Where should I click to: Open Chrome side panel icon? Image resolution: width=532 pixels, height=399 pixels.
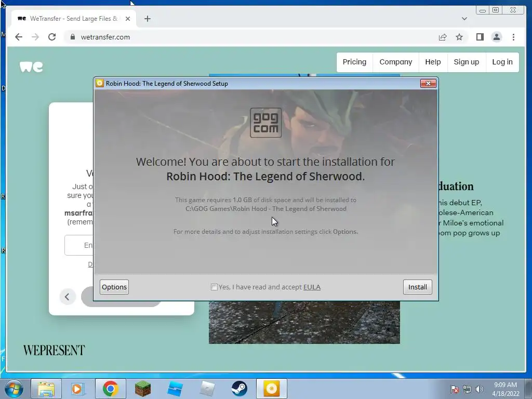(x=480, y=37)
